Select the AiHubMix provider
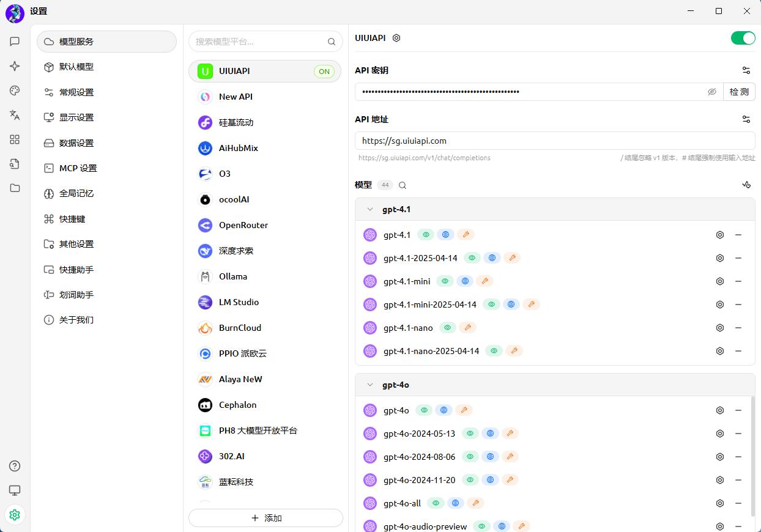This screenshot has height=532, width=761. coord(265,148)
